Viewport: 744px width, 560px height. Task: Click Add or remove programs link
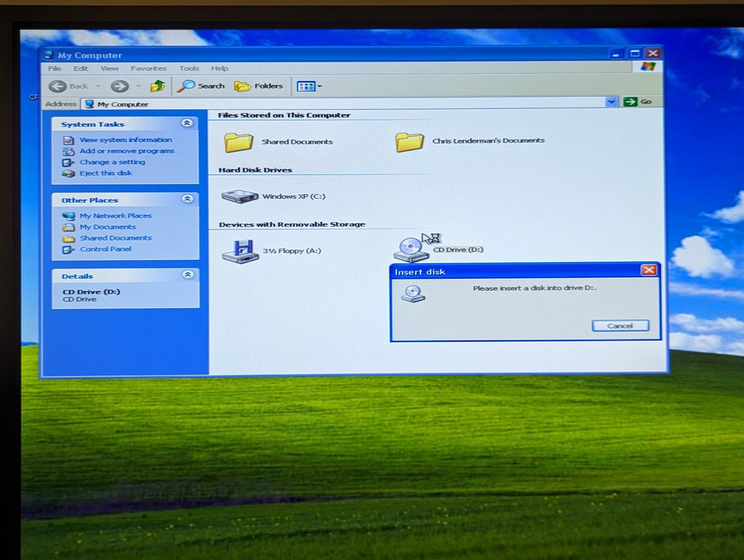[127, 151]
